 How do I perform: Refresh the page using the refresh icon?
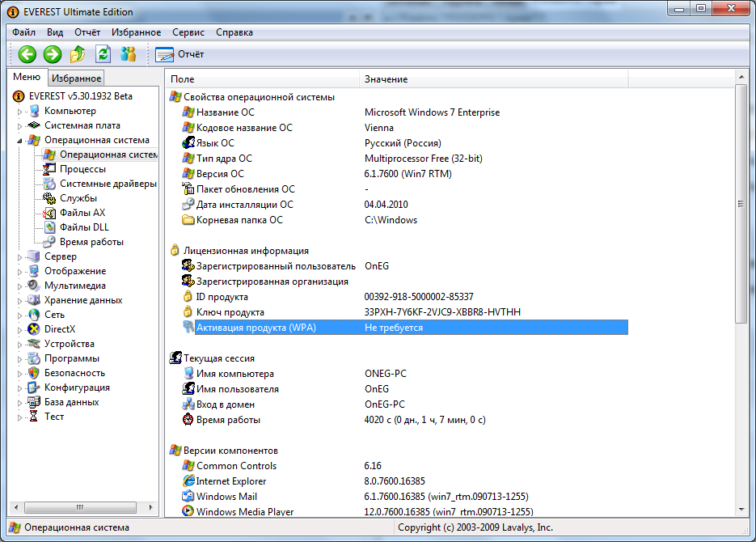pos(103,54)
